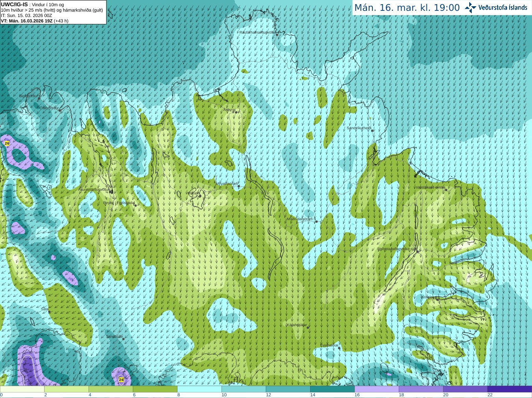Screen dimensions: 532x398
Task: Select the Egilsstaðaflugvöllur station marker
Action: [418, 251]
